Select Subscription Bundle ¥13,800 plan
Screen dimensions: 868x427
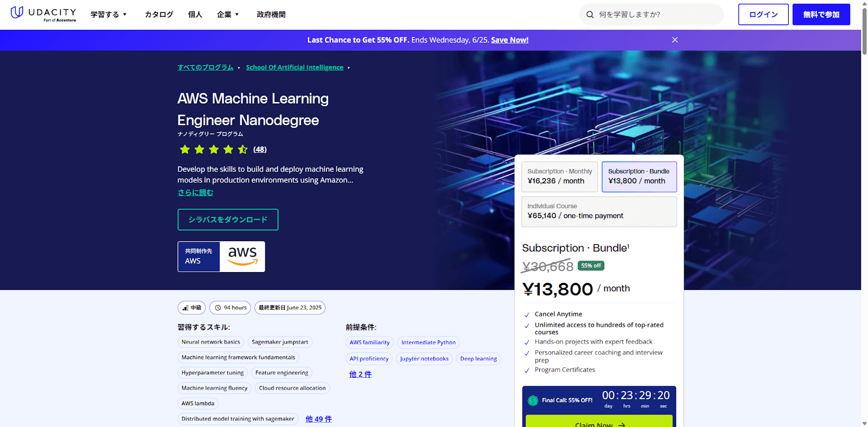tap(639, 177)
